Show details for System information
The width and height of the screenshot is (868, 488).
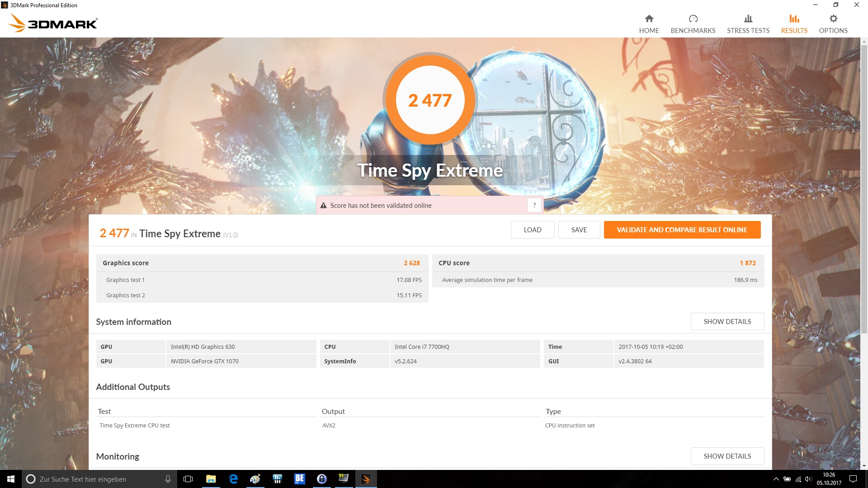(727, 321)
